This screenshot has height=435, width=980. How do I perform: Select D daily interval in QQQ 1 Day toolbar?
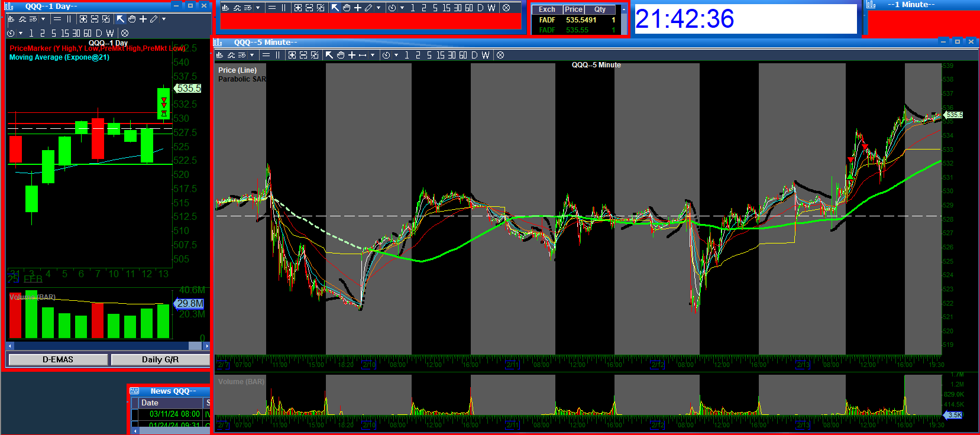tap(99, 33)
